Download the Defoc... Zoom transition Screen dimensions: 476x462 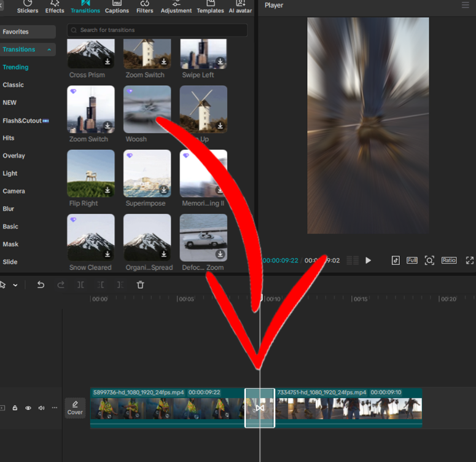(x=220, y=254)
